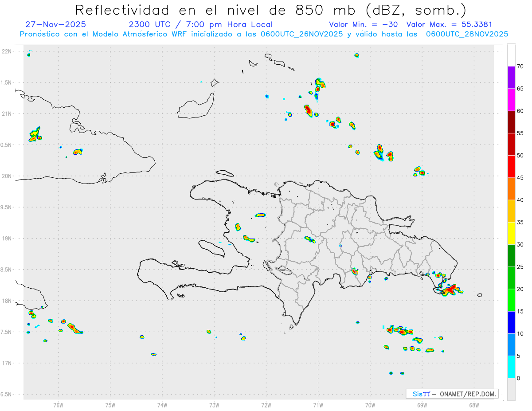Click the longitude axis label "71W"

coord(318,405)
